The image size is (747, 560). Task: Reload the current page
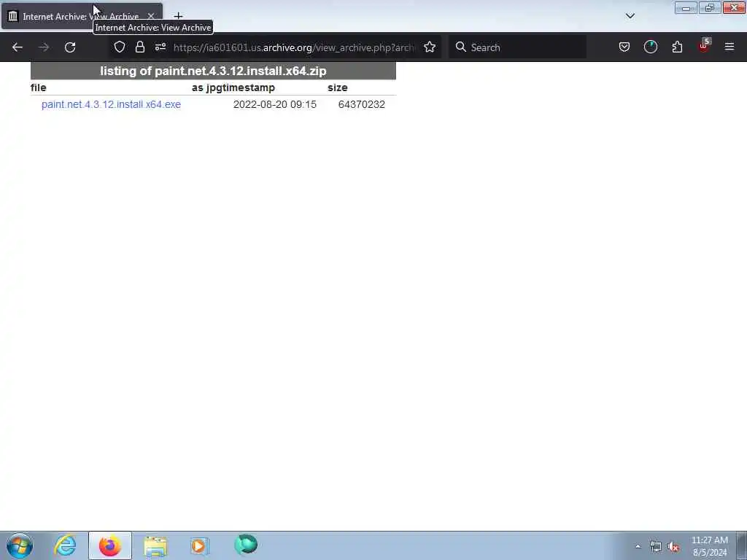click(70, 47)
